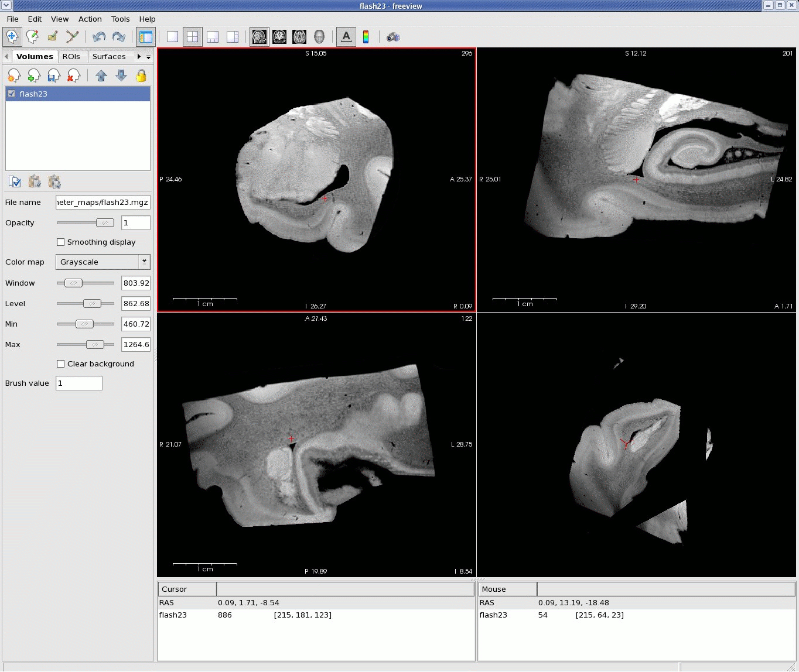The image size is (799, 672).
Task: Click the screenshot camera icon
Action: point(392,37)
